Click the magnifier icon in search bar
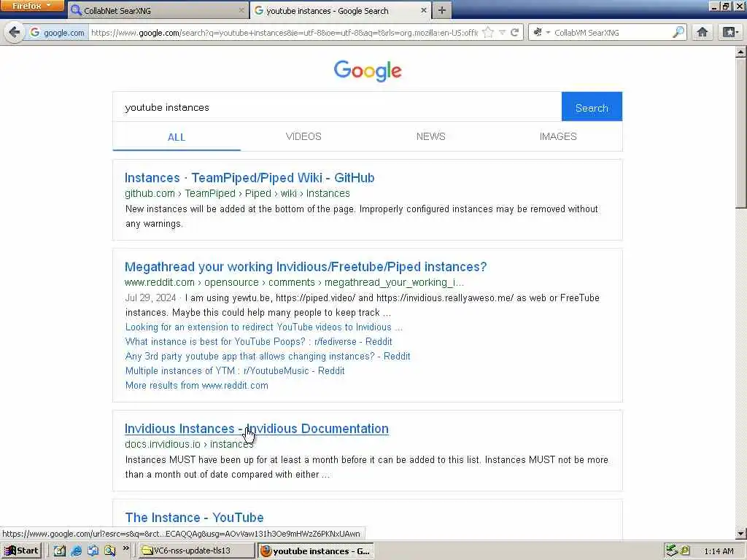The width and height of the screenshot is (747, 560). (x=678, y=32)
